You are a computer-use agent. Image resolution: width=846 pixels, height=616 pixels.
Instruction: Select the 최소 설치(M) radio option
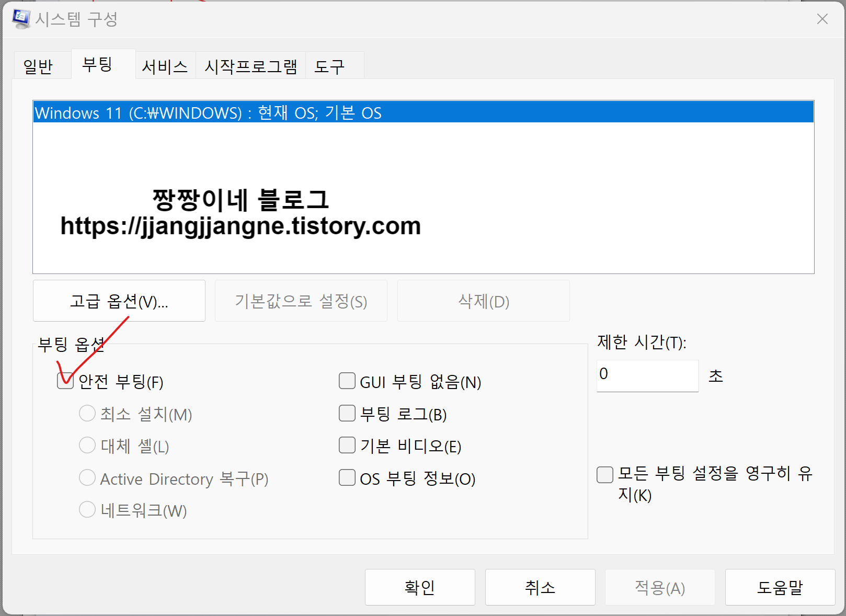(87, 413)
